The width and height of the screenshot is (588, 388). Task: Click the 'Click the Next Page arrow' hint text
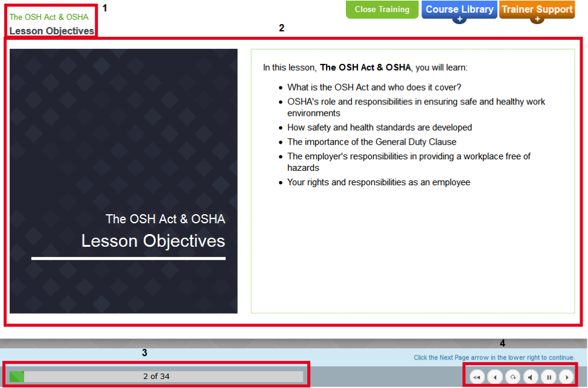click(x=494, y=357)
